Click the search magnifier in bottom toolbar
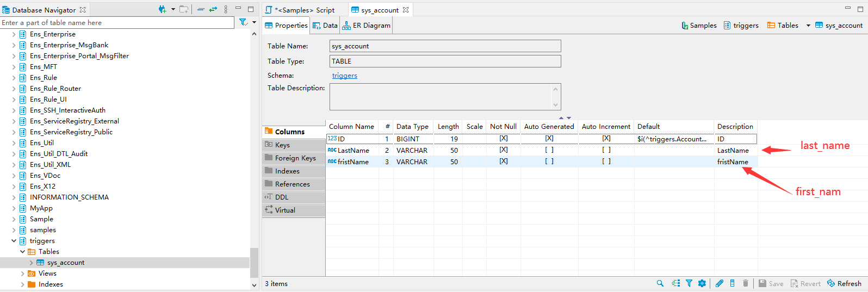Image resolution: width=868 pixels, height=292 pixels. click(x=660, y=283)
